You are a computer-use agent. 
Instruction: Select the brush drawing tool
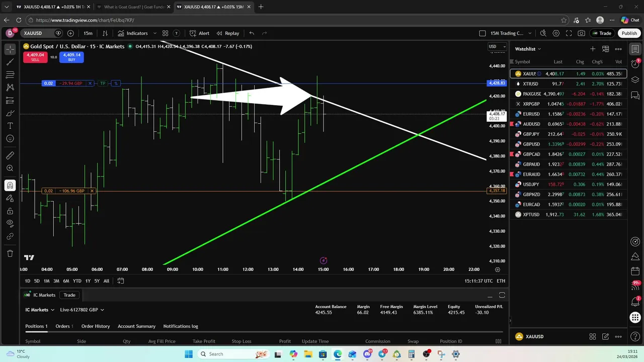pyautogui.click(x=10, y=113)
